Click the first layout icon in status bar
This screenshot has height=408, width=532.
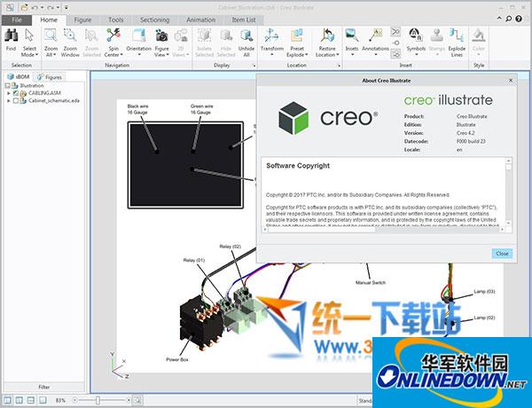7,400
